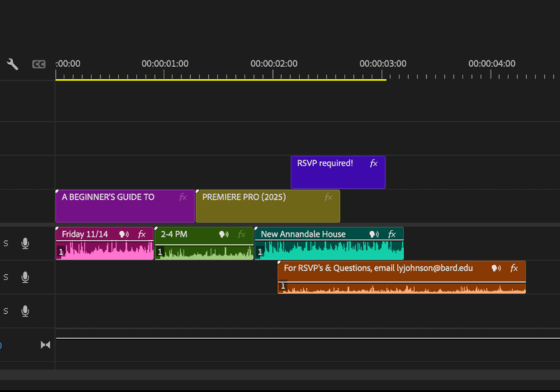Click speech icon on New Annandale House clip
Image resolution: width=560 pixels, height=392 pixels.
(x=374, y=234)
